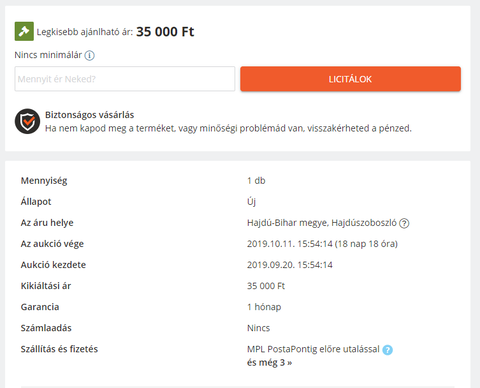Open the info icon beside Nincs minimálár
Viewport: 480px width, 388px height.
coord(89,55)
